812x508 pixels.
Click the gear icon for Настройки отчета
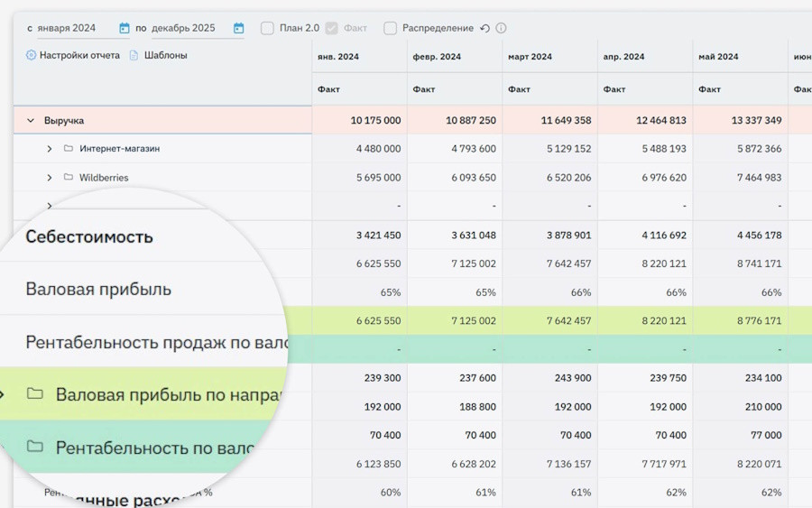pos(31,55)
